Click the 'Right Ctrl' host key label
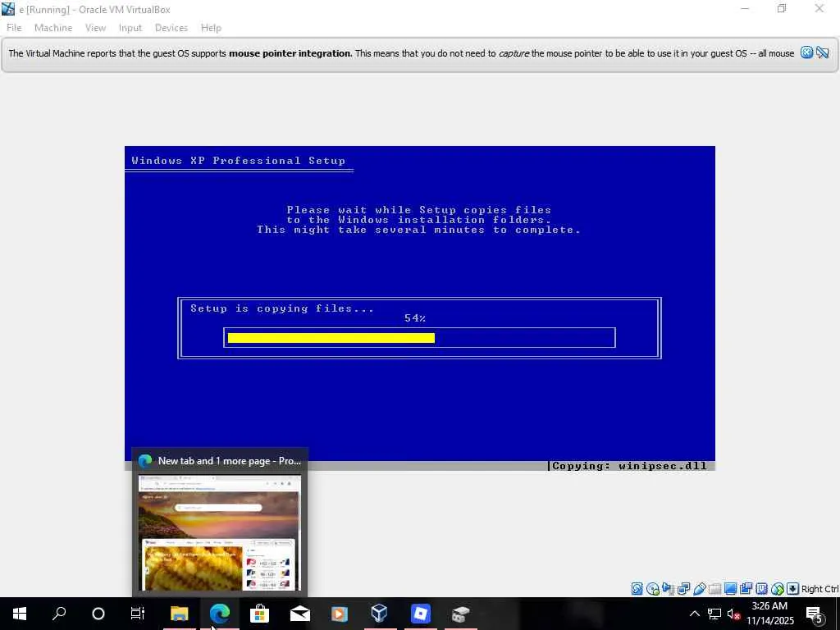 point(819,589)
